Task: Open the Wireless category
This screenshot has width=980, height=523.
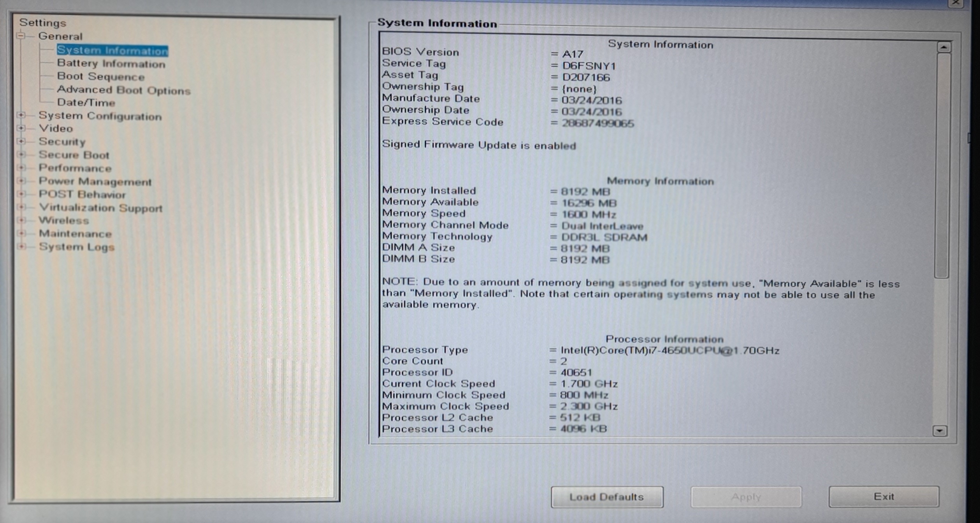Action: click(x=64, y=220)
